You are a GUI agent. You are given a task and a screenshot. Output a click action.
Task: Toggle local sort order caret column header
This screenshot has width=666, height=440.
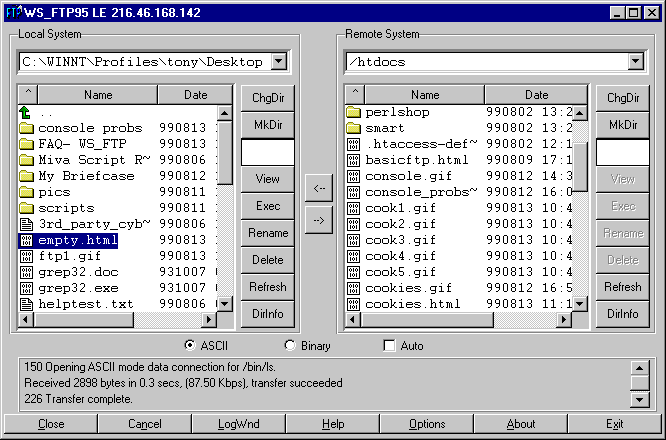(28, 94)
